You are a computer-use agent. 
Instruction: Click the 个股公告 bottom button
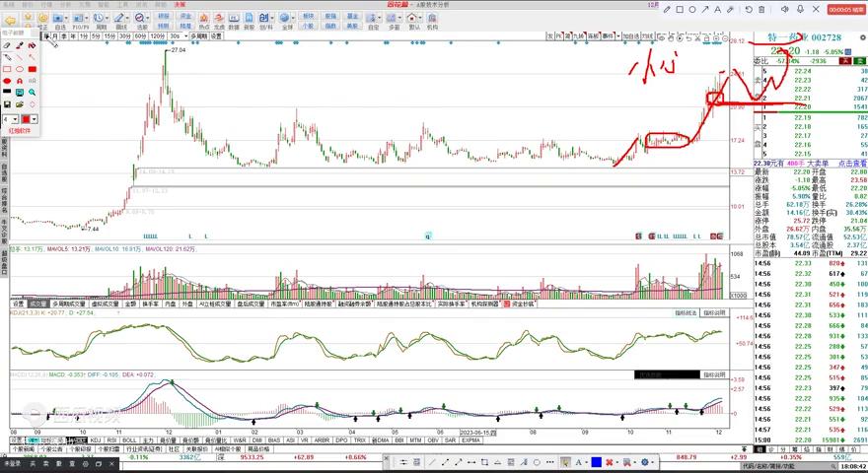pos(52,449)
